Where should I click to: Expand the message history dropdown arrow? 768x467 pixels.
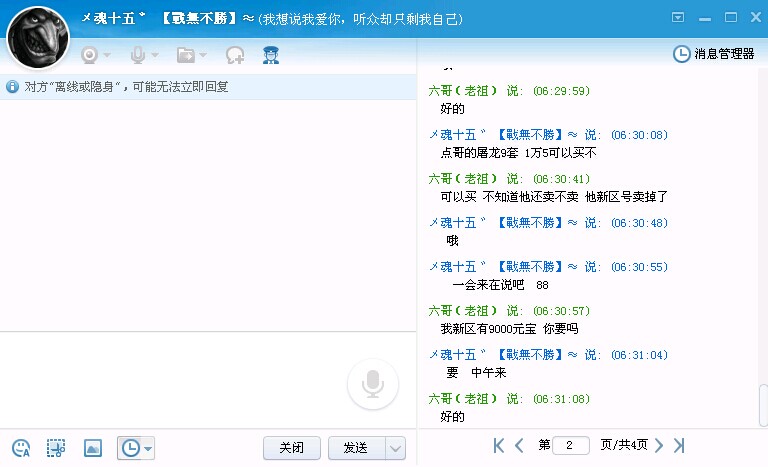(x=148, y=448)
